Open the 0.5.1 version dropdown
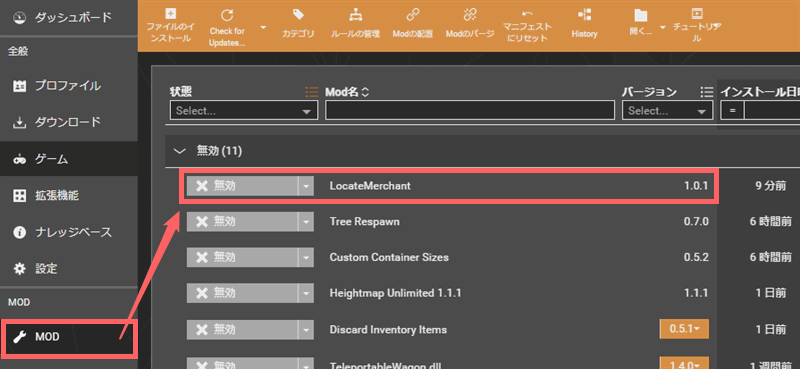Viewport: 800px width, 369px height. click(684, 329)
